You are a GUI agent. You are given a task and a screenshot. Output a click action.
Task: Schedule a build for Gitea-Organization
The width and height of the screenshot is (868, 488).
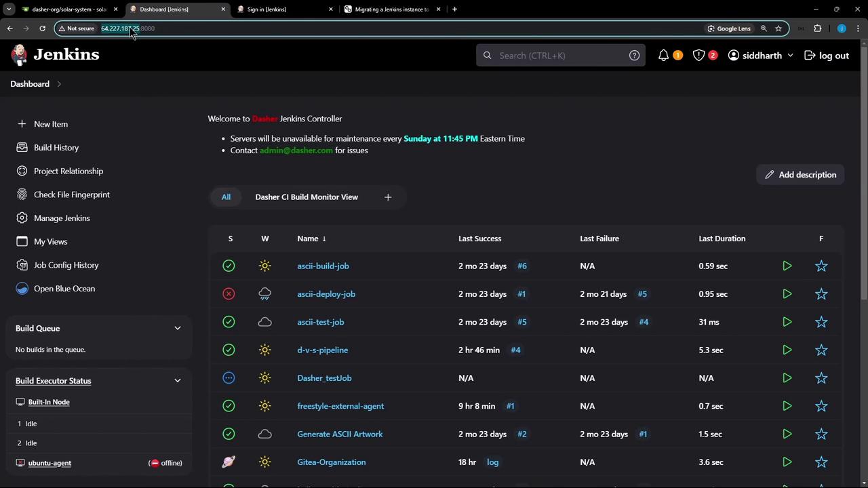pyautogui.click(x=787, y=462)
